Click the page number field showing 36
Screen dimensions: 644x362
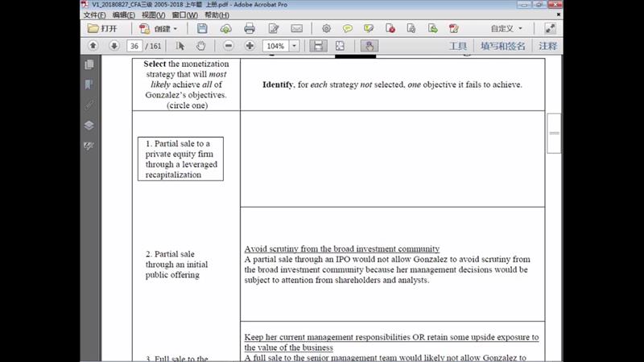[x=134, y=46]
